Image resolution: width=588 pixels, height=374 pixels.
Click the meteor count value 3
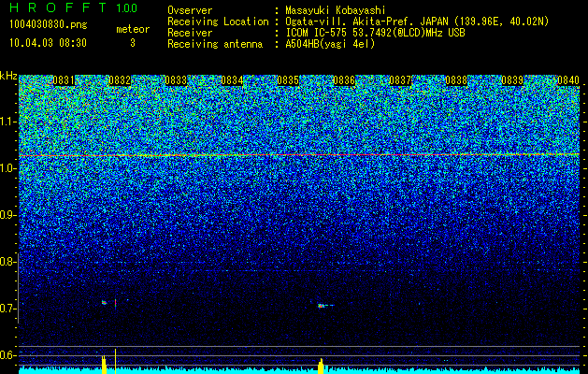(133, 43)
